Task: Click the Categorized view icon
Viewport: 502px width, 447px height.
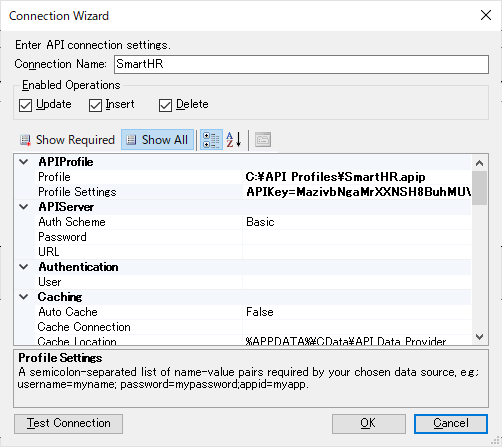Action: click(211, 140)
